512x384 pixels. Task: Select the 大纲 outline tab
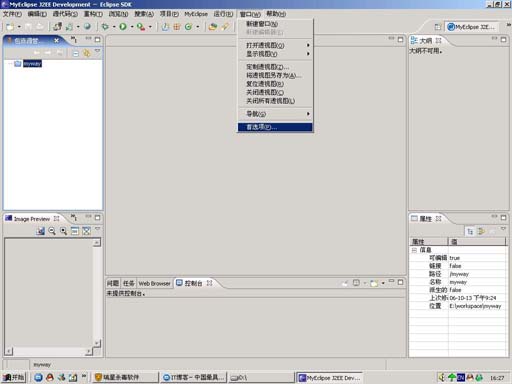click(426, 41)
